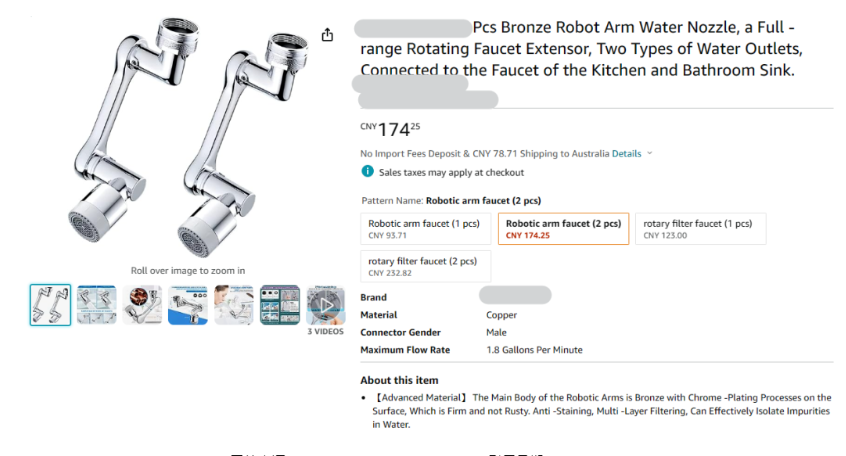View the third thumbnail with copper close-up
846x456 pixels.
coord(142,305)
